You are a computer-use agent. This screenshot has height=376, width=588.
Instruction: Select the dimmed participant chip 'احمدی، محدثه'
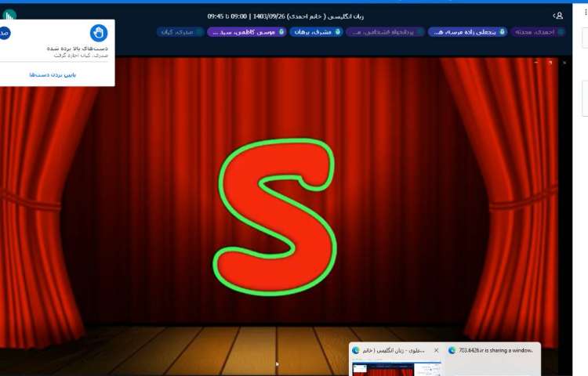pos(538,32)
